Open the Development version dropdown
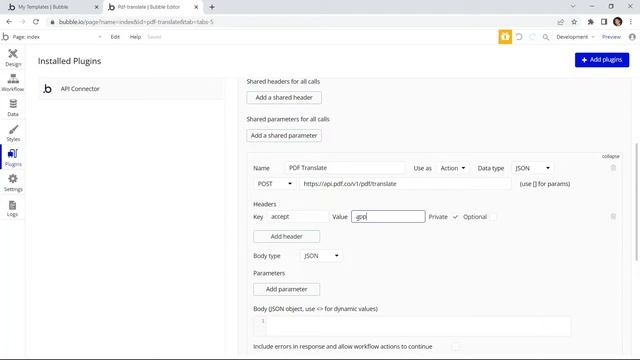The width and height of the screenshot is (640, 360). pos(575,37)
